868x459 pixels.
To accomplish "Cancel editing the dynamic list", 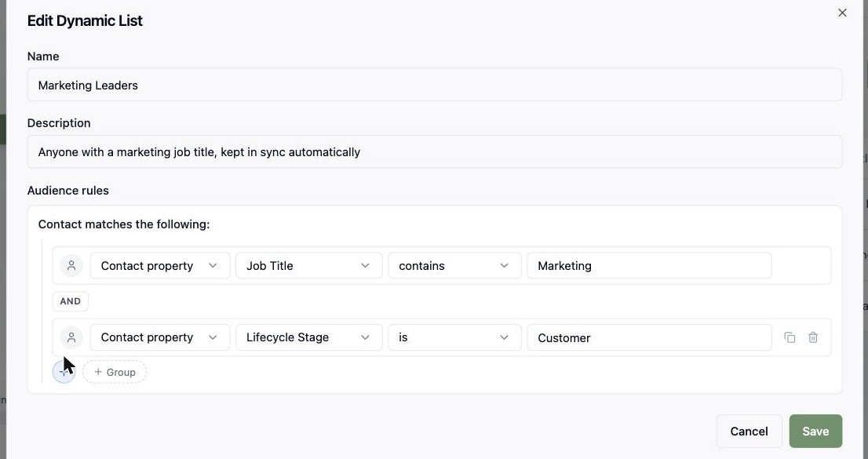I will tap(749, 432).
